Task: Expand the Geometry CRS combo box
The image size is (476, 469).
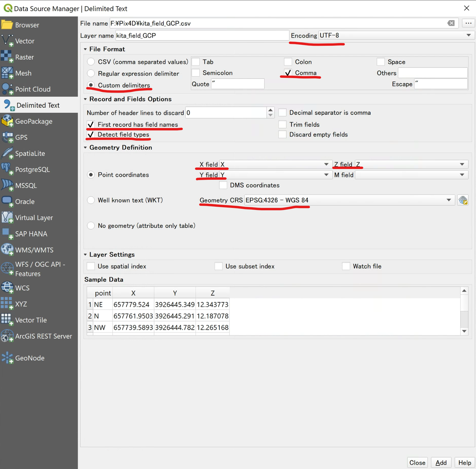Action: (x=349, y=200)
